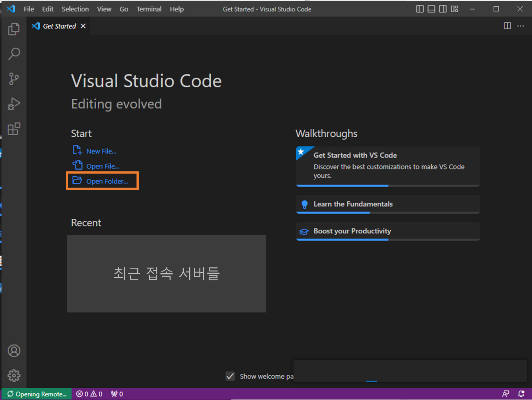Select the Get Started tab
The height and width of the screenshot is (400, 532).
tap(59, 26)
